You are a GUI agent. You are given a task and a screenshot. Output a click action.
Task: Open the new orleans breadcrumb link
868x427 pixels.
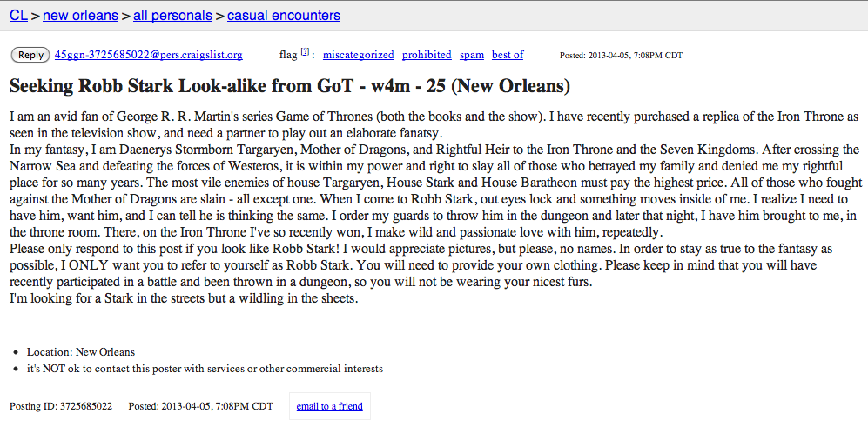pyautogui.click(x=80, y=15)
